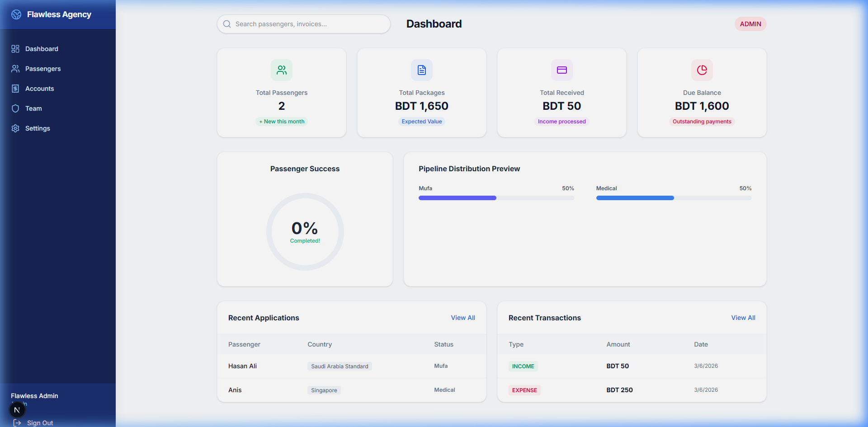Image resolution: width=868 pixels, height=427 pixels.
Task: Click the Flawless Agency logo icon
Action: (16, 14)
